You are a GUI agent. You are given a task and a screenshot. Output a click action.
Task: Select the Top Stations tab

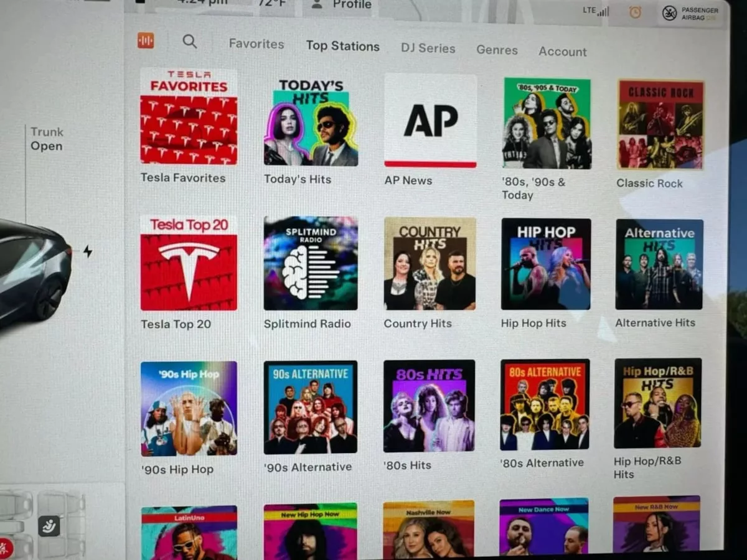coord(342,46)
